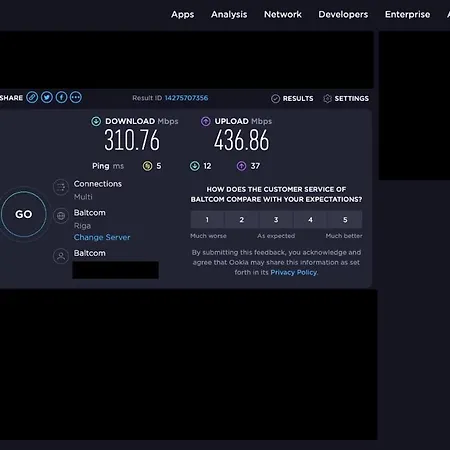Share result on Twitter icon
Screen dimensions: 450x450
point(47,97)
